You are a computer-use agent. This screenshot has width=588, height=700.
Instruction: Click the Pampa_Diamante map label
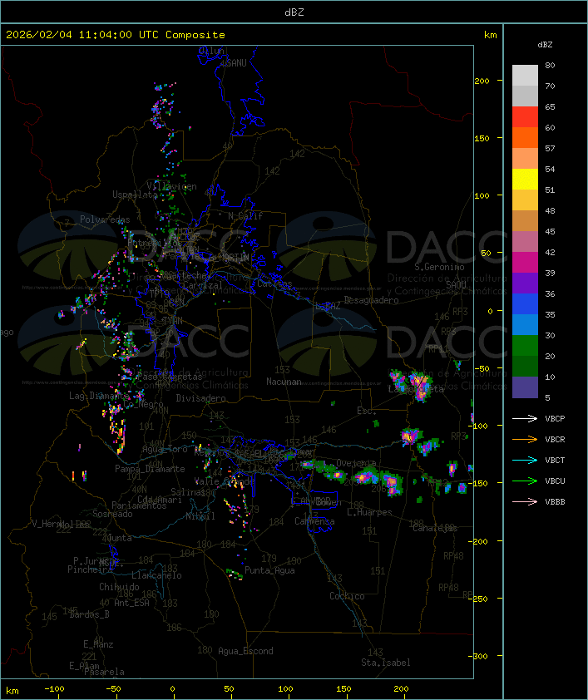pos(150,469)
